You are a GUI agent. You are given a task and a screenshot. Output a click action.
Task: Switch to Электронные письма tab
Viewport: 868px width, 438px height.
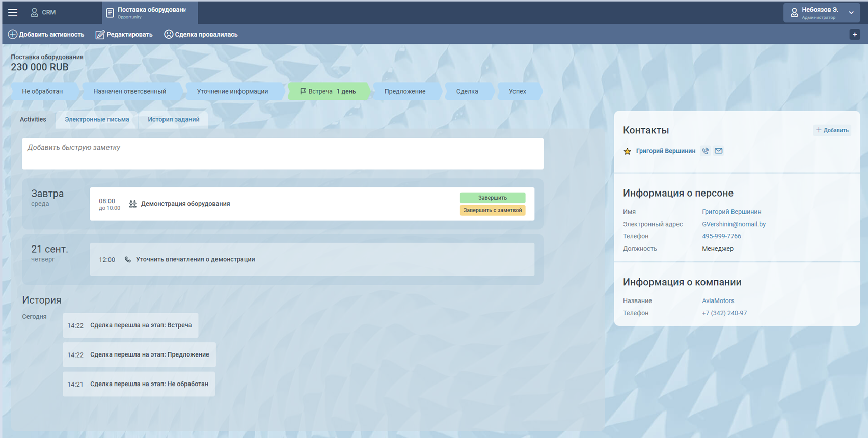click(x=97, y=119)
